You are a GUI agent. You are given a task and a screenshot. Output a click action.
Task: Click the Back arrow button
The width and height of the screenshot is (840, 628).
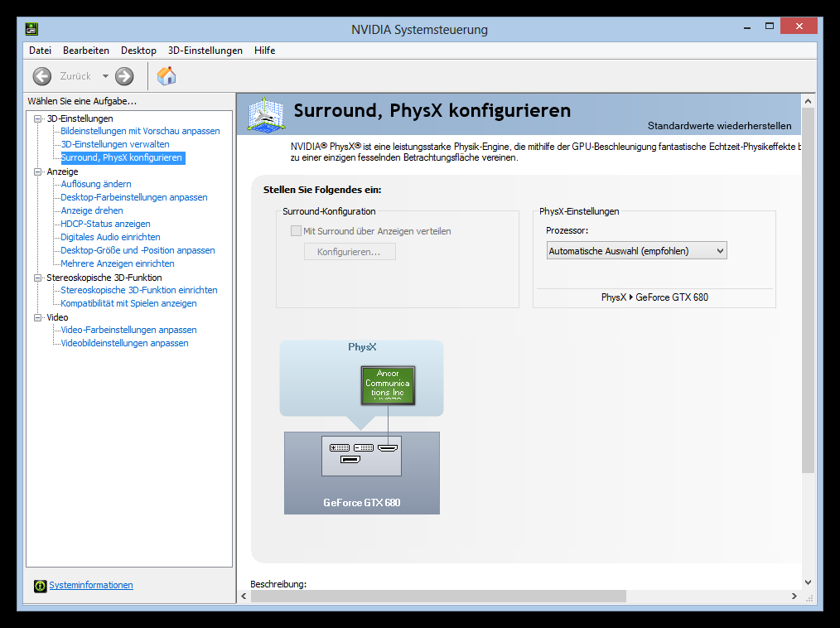41,76
